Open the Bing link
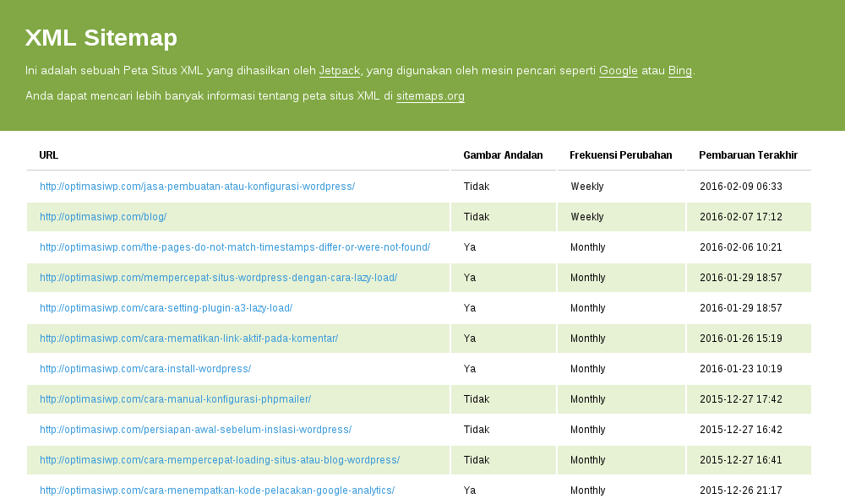 [x=680, y=71]
